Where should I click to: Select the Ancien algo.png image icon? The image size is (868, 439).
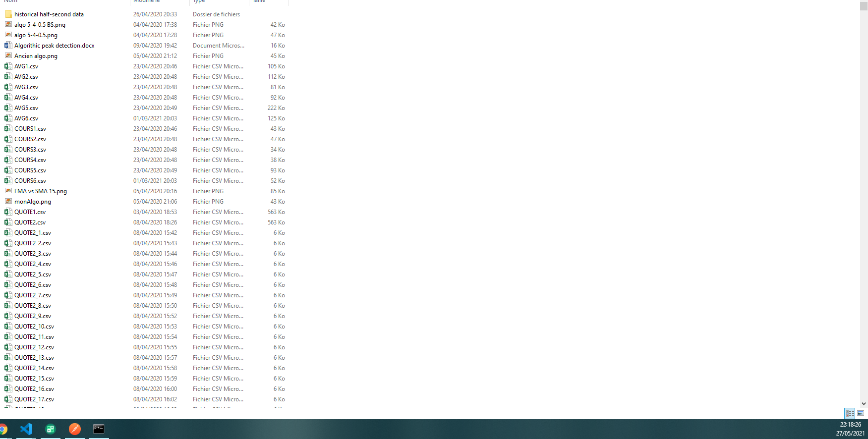point(8,56)
